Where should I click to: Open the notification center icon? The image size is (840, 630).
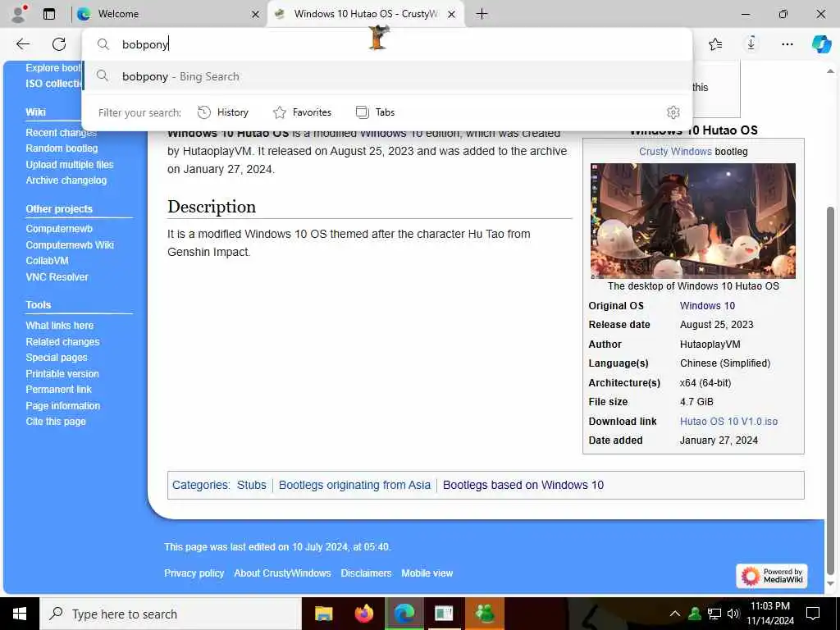coord(813,614)
